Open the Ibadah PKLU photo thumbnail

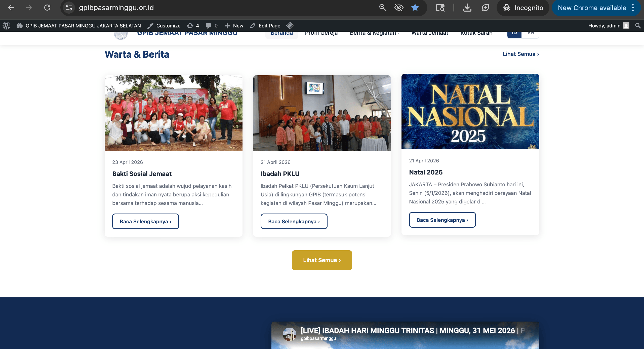[322, 113]
